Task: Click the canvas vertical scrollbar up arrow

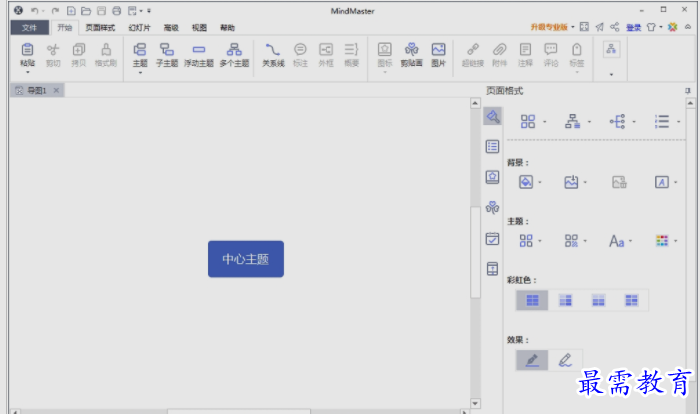Action: coord(475,104)
